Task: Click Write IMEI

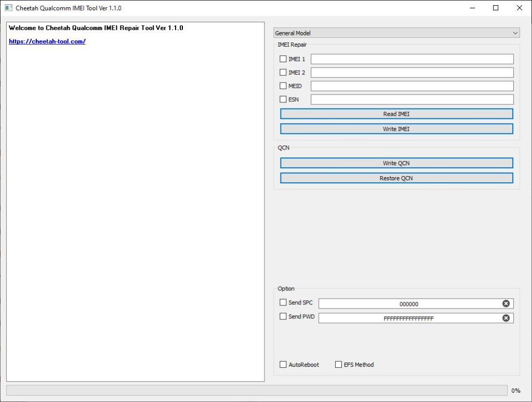Action: click(x=396, y=128)
